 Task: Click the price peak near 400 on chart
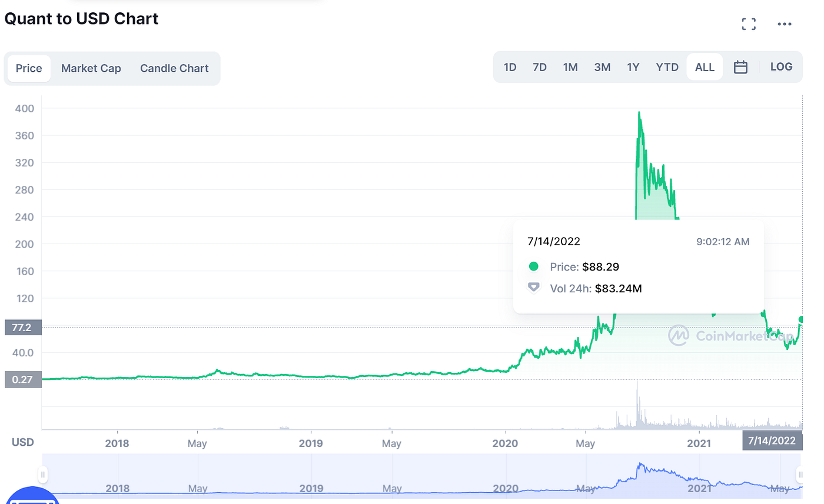639,113
